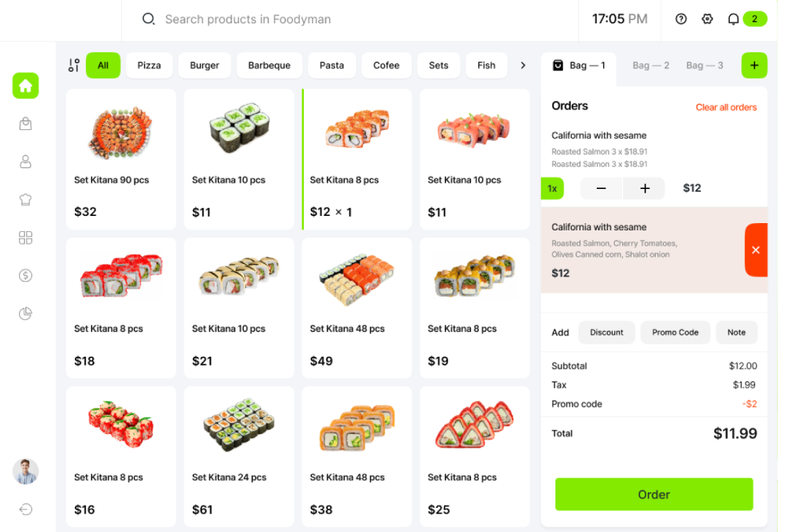Open the Home dashboard from the sidebar
Viewport: 785px width, 532px height.
tap(25, 86)
